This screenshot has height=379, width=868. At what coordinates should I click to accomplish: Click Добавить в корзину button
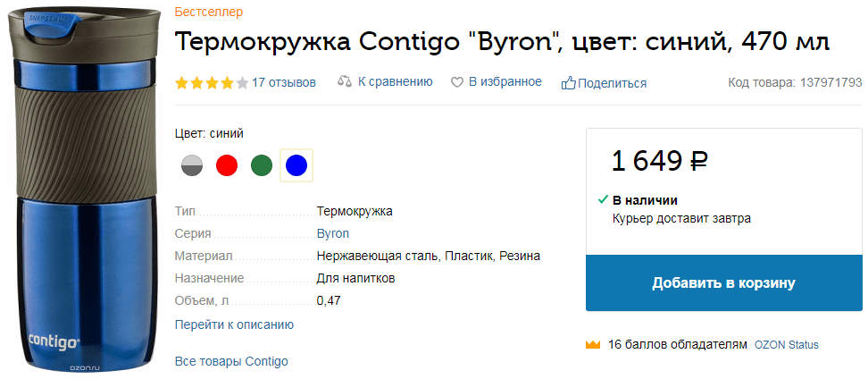coord(724,282)
